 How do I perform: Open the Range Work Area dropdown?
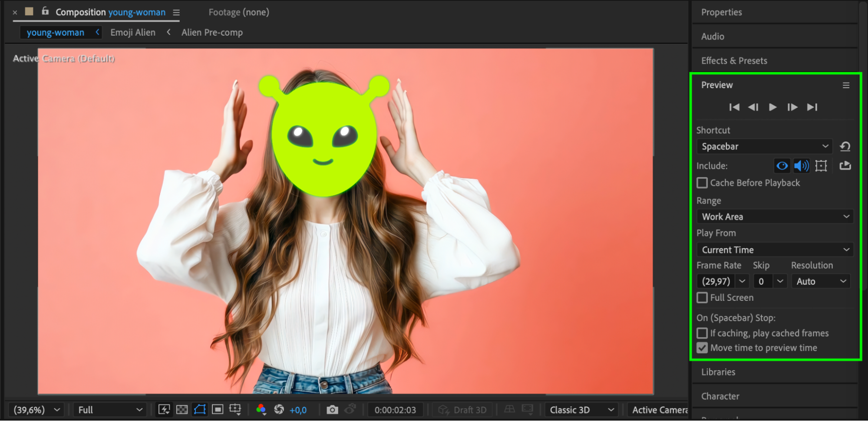(x=775, y=217)
